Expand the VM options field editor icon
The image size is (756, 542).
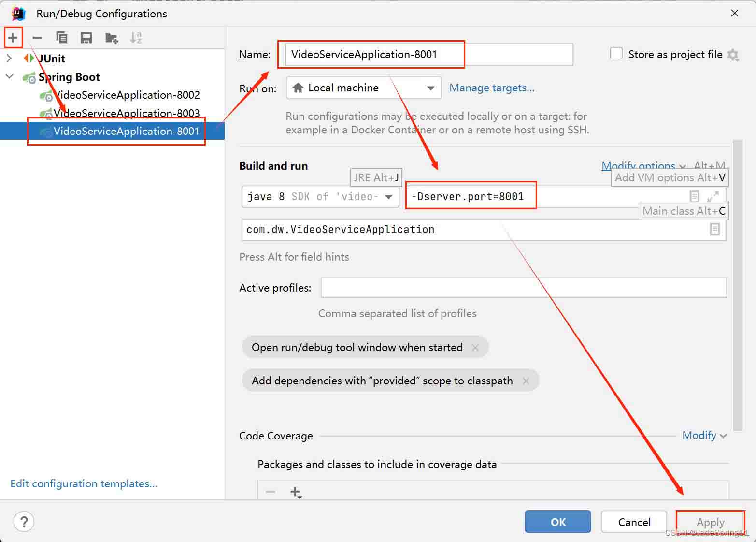(713, 196)
